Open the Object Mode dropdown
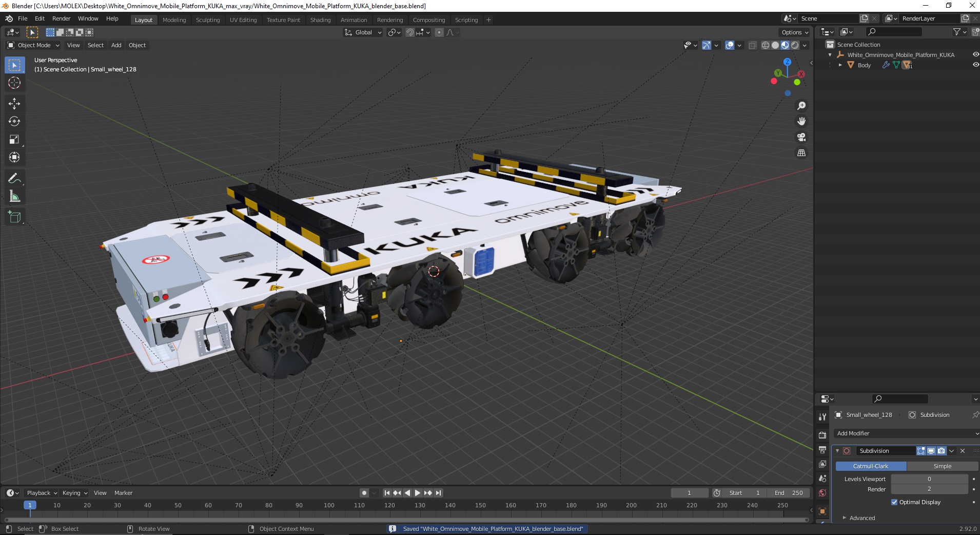The width and height of the screenshot is (980, 535). (x=34, y=45)
